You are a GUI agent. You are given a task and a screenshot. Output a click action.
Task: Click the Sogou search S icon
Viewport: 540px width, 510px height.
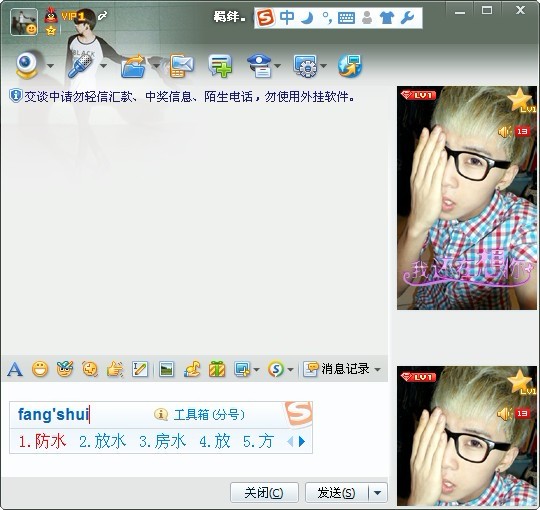[x=276, y=370]
